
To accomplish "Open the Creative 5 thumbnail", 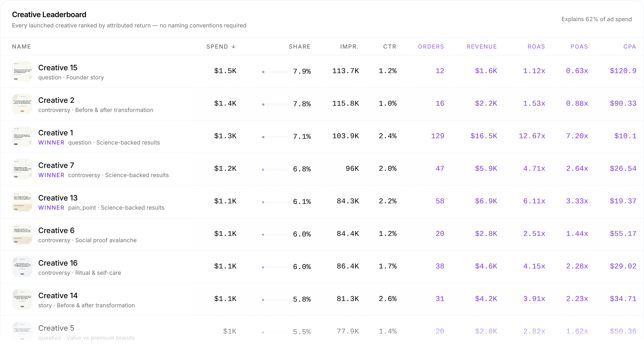I will tap(22, 332).
